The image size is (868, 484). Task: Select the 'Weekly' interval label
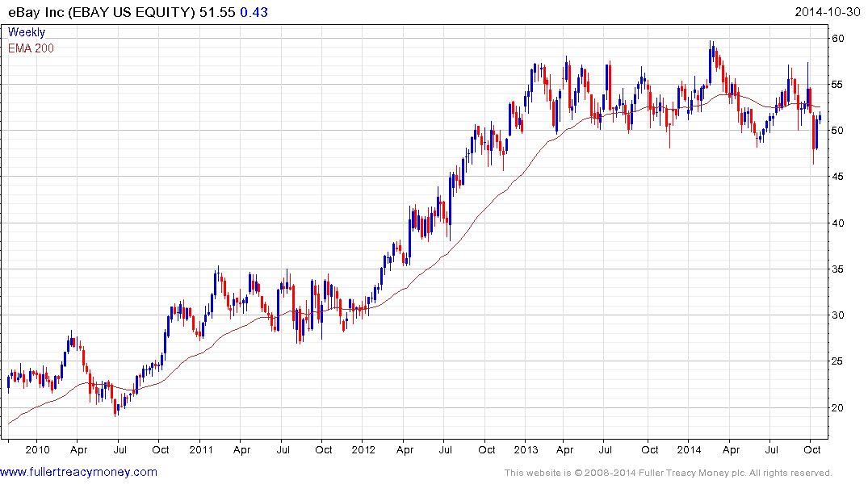point(27,32)
